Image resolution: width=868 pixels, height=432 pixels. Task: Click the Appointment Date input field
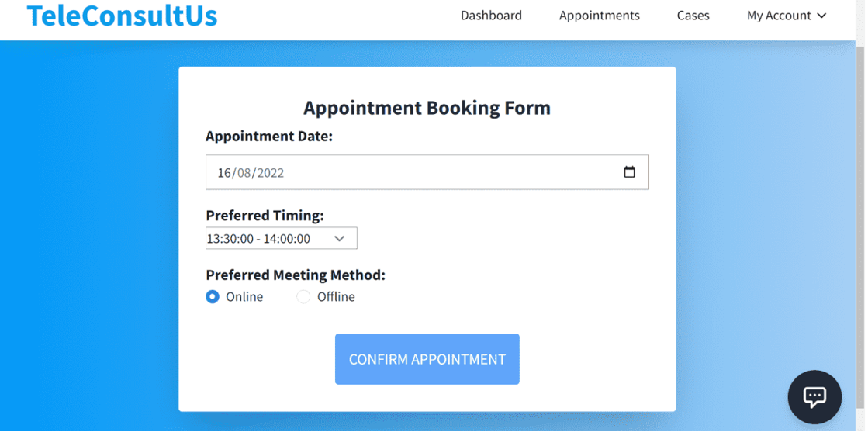[x=427, y=172]
